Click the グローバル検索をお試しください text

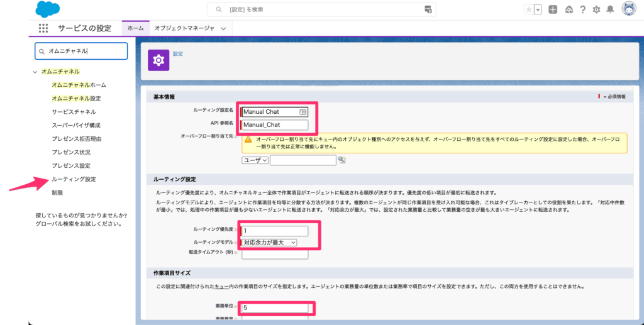coord(79,224)
